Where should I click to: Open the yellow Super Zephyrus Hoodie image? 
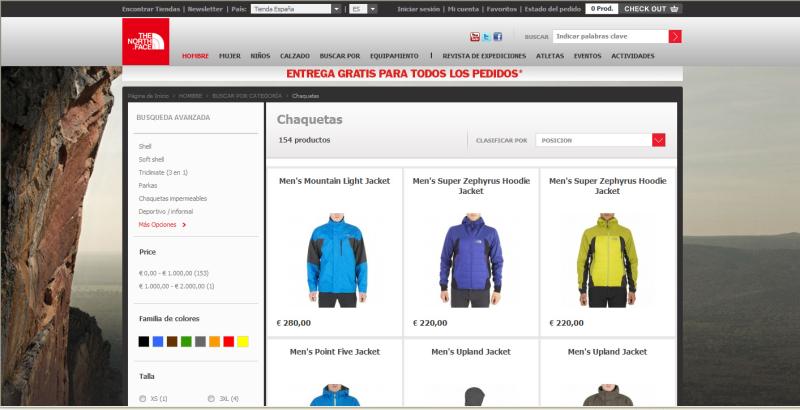607,260
